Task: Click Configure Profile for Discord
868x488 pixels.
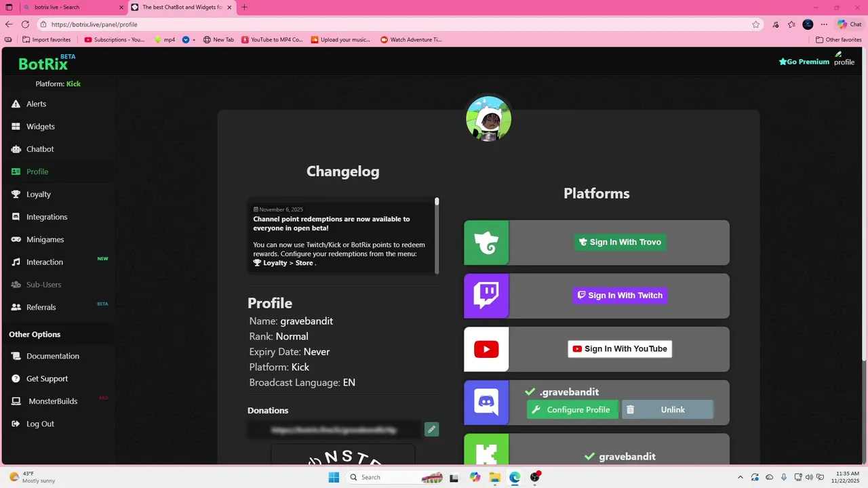Action: (x=572, y=409)
